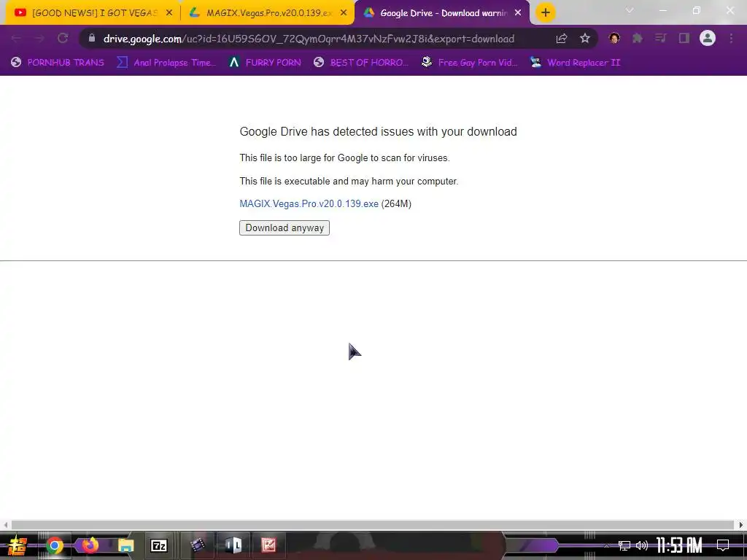
Task: Open the Word Replacer II bookmark
Action: point(576,63)
